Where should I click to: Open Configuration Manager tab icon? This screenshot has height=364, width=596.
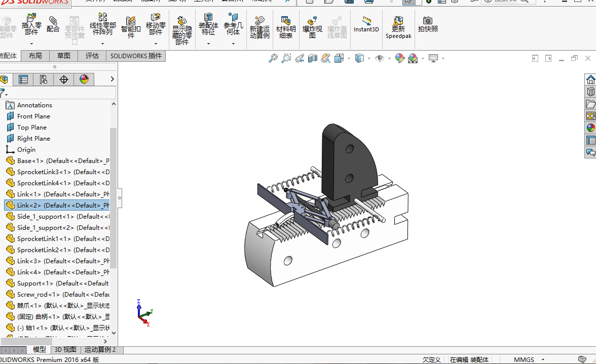click(x=44, y=79)
